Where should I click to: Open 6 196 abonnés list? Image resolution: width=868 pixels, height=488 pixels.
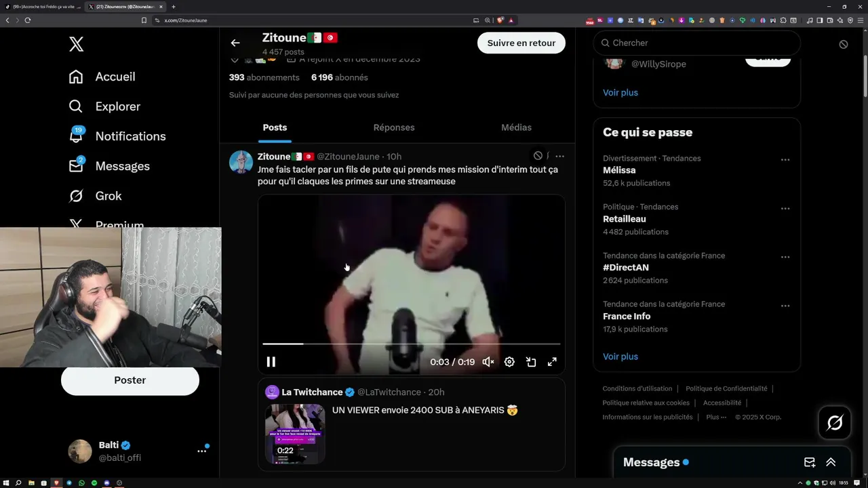(x=340, y=77)
